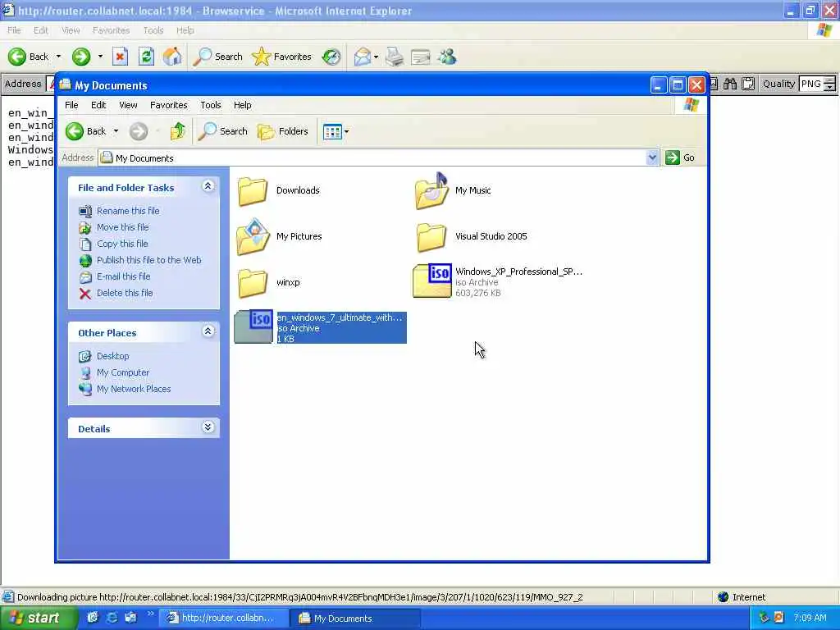Click Move this file link
840x630 pixels.
click(123, 227)
